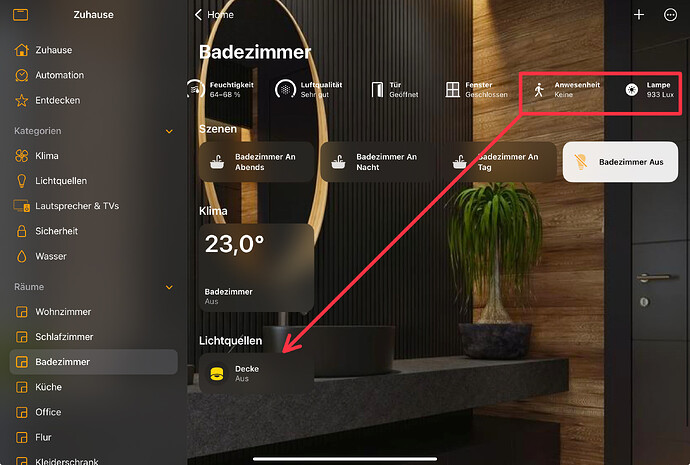Open the Fenster window sensor status
This screenshot has width=690, height=465.
476,89
